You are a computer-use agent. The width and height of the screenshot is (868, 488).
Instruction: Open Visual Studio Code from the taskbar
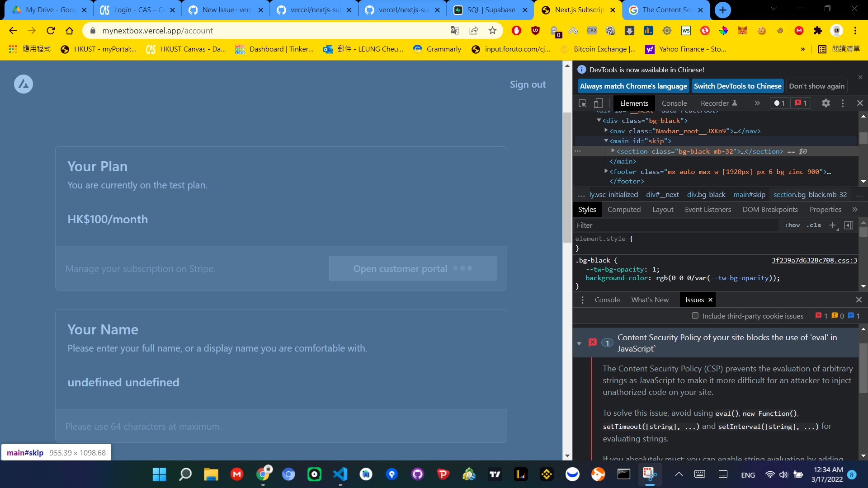click(x=340, y=474)
